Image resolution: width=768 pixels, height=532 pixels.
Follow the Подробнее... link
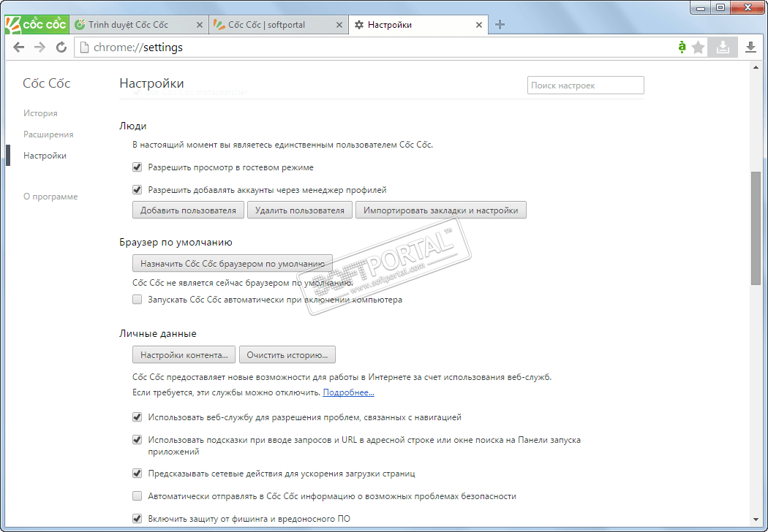pyautogui.click(x=349, y=392)
